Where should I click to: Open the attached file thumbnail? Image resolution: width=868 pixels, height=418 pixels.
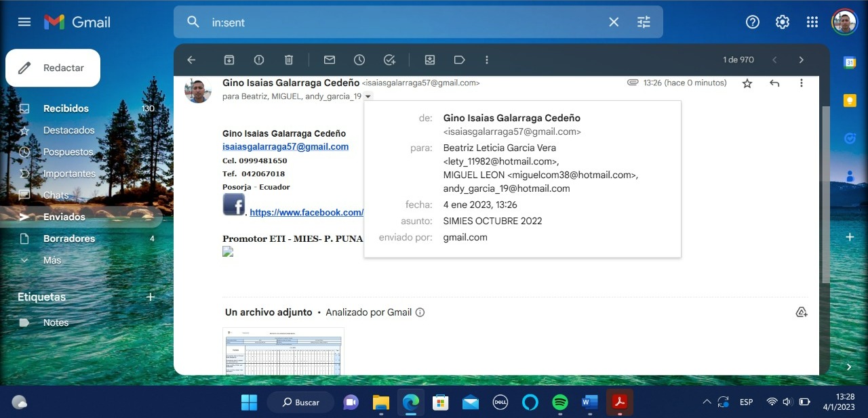[283, 351]
